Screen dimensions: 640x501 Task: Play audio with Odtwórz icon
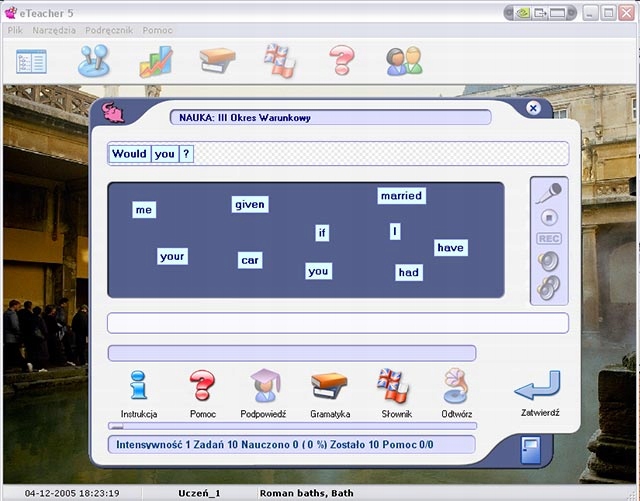point(456,386)
